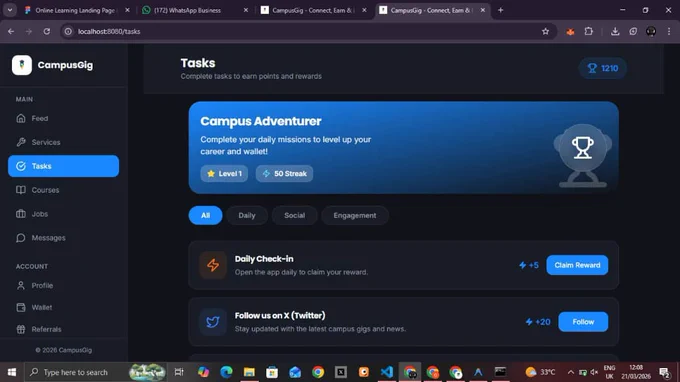The width and height of the screenshot is (680, 382).
Task: Open the Windows Start menu
Action: (12, 372)
